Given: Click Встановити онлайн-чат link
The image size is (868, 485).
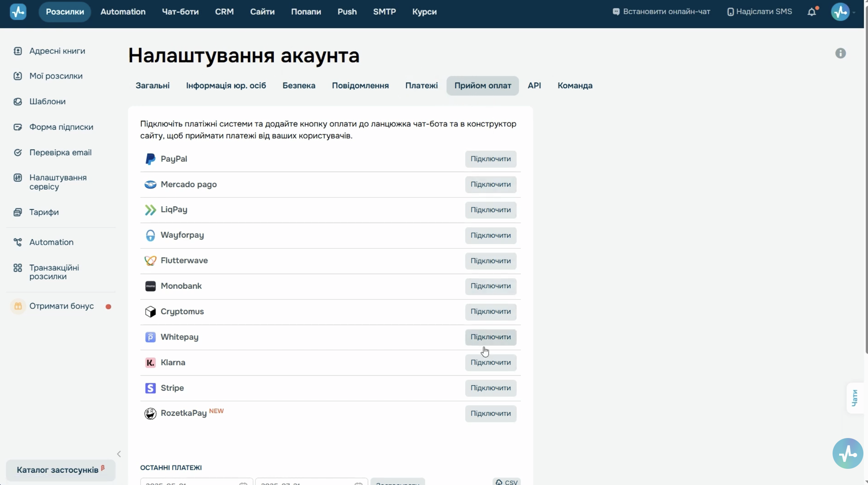Looking at the screenshot, I should 661,12.
